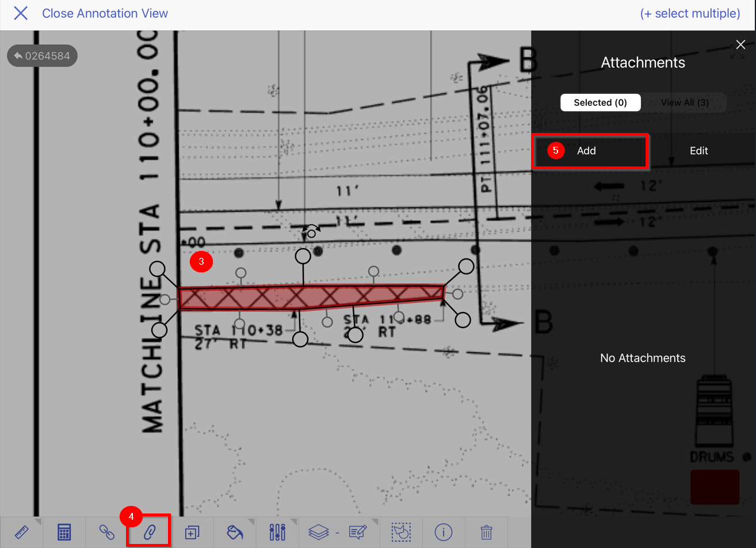Select the Measure ruler tool
The height and width of the screenshot is (548, 756).
click(21, 532)
